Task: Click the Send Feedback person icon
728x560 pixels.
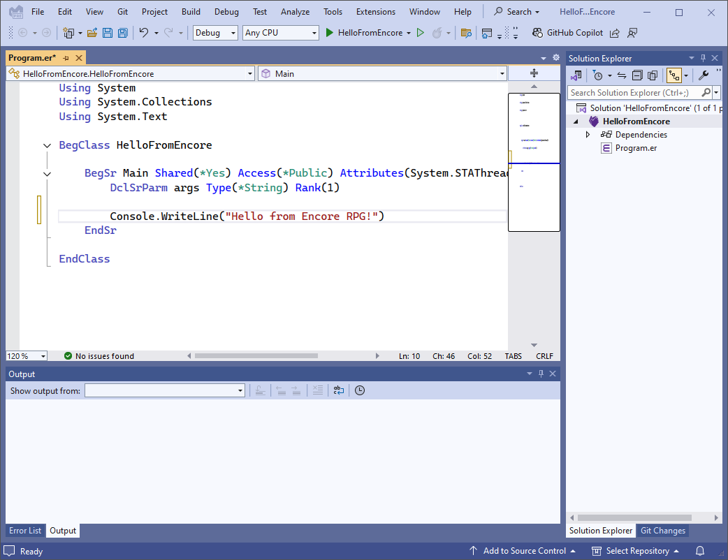Action: tap(632, 33)
